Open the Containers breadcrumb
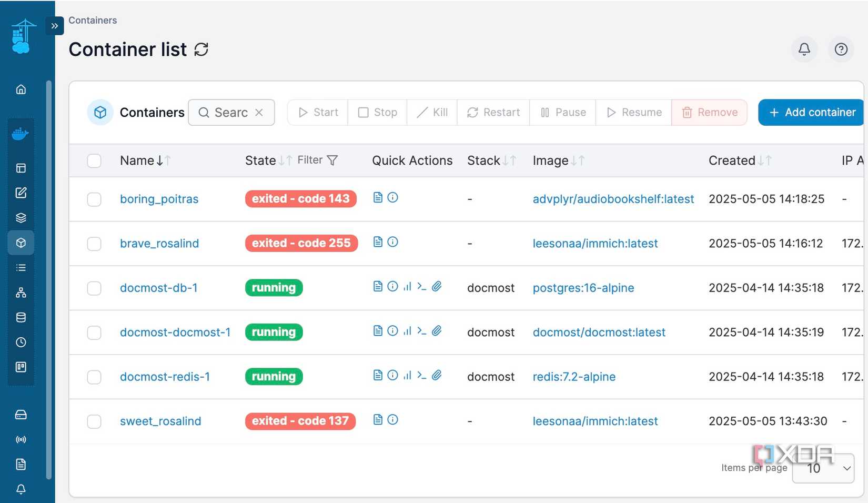 click(93, 21)
